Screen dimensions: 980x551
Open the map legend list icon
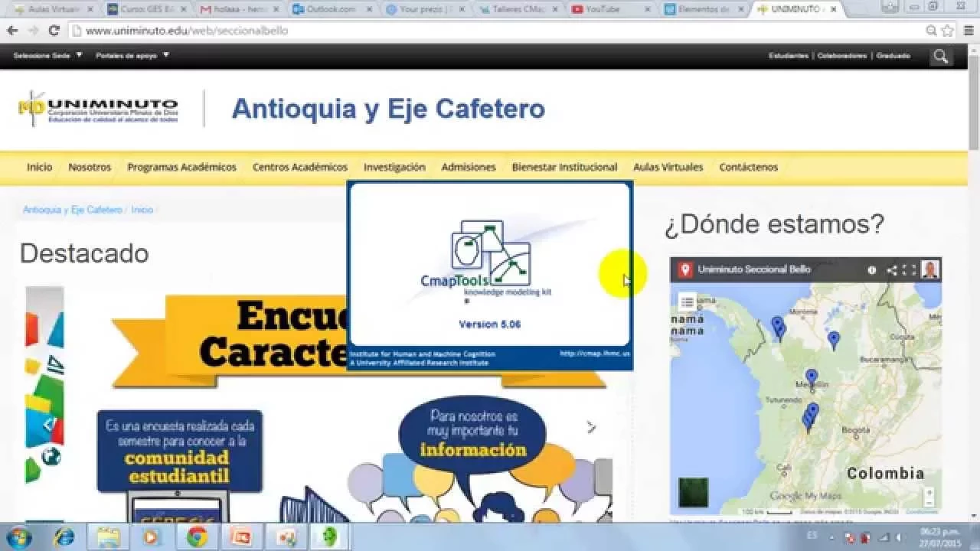click(688, 302)
